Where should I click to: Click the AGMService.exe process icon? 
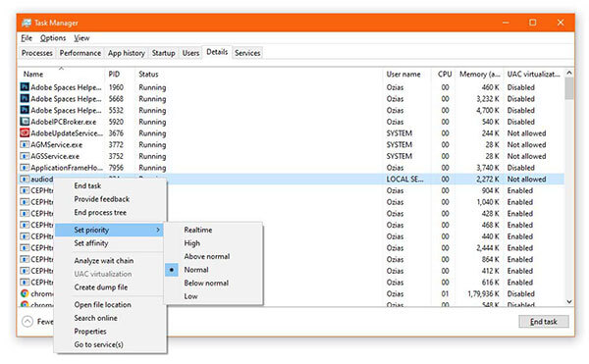pos(25,145)
